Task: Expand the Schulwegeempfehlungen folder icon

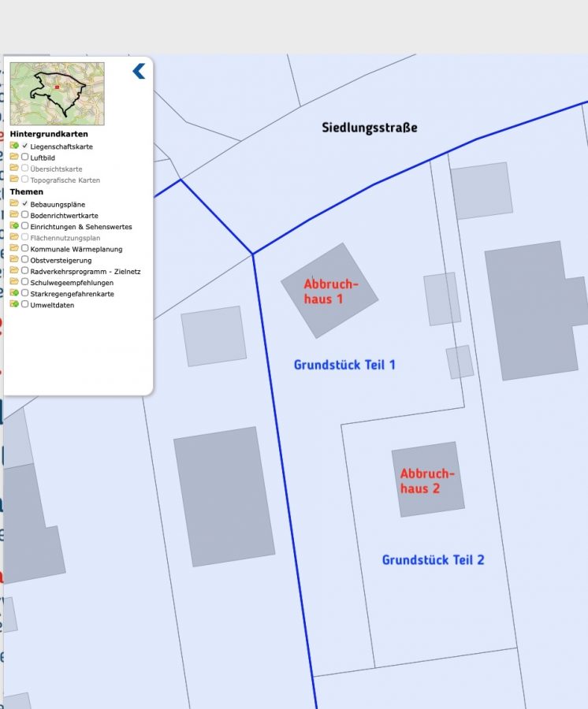Action: click(14, 281)
